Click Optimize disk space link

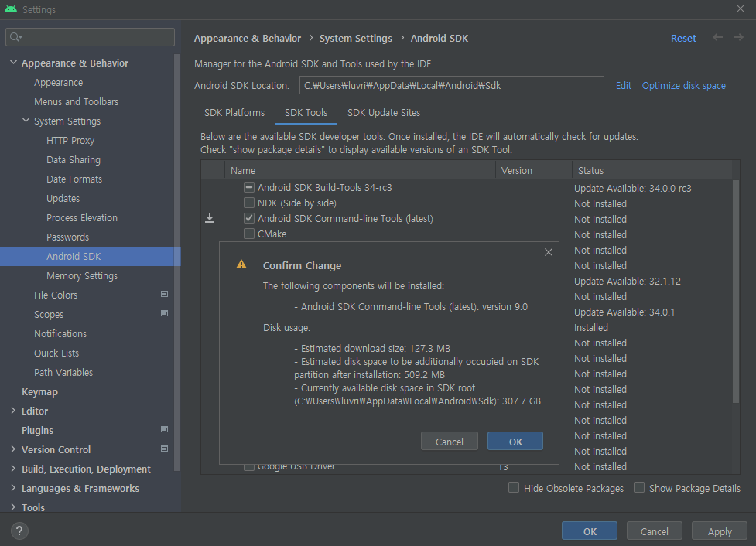[684, 85]
